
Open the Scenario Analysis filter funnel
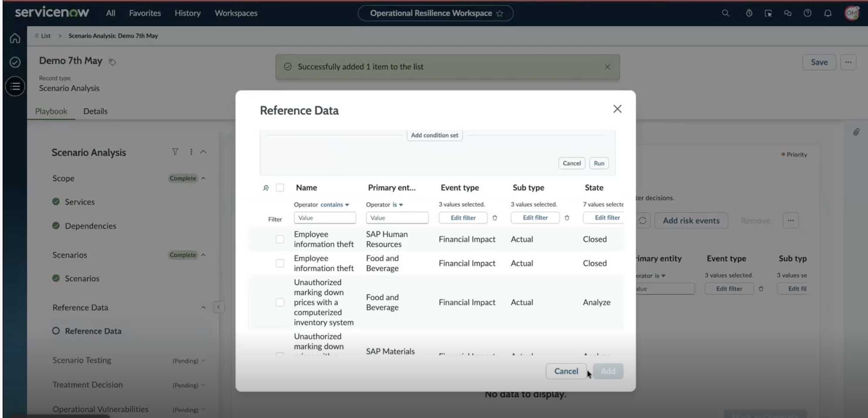(175, 152)
